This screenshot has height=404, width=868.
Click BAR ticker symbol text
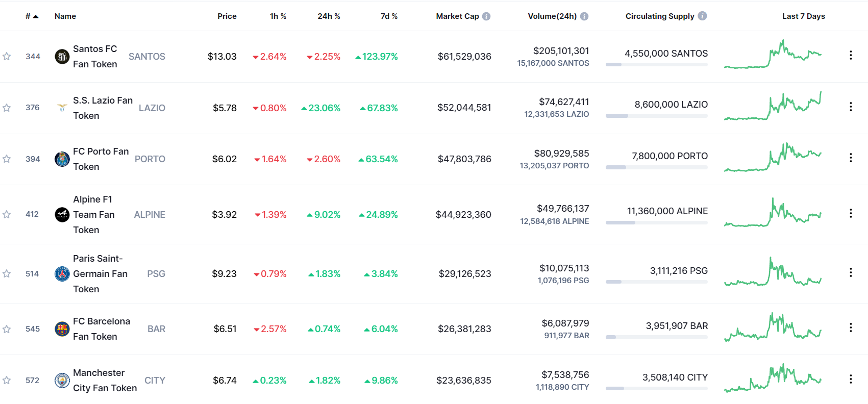pos(157,329)
